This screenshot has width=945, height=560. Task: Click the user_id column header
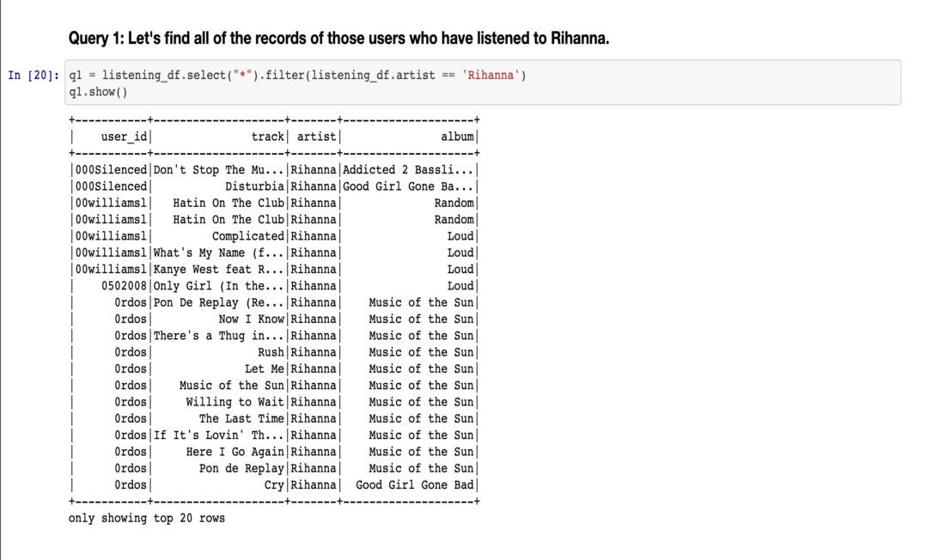click(124, 137)
